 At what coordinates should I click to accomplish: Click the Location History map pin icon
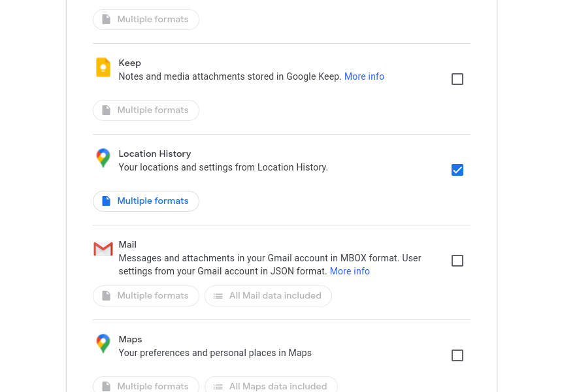(x=103, y=158)
